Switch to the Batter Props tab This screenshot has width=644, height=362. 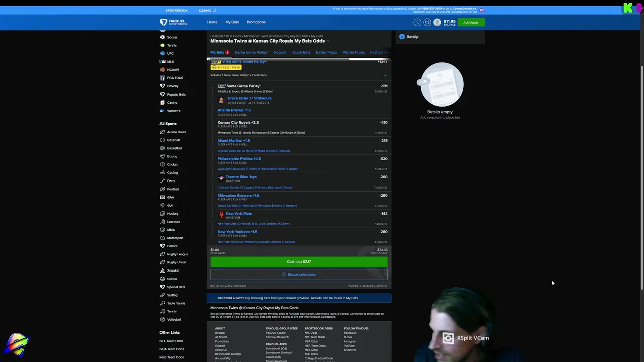(327, 52)
